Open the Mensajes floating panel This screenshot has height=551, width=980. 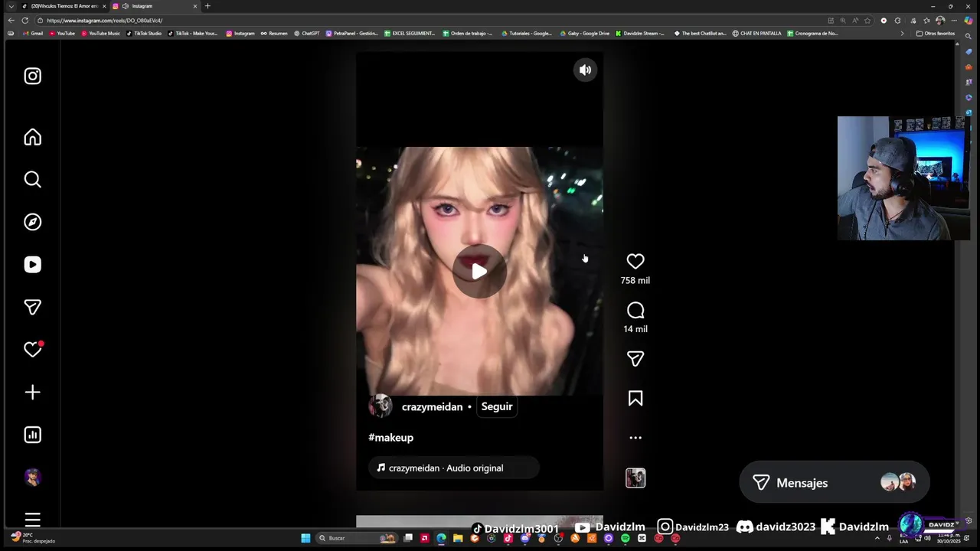tap(835, 483)
